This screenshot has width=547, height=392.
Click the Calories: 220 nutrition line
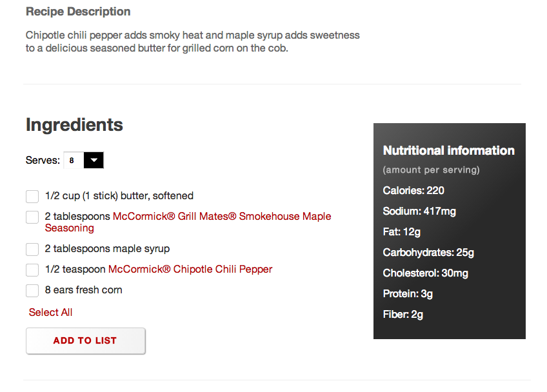click(413, 190)
